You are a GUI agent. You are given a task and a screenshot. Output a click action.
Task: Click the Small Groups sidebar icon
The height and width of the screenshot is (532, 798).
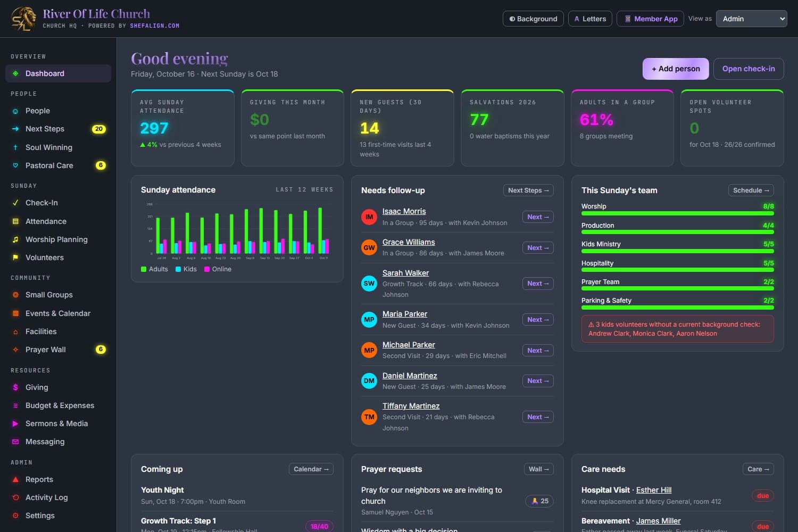click(15, 295)
